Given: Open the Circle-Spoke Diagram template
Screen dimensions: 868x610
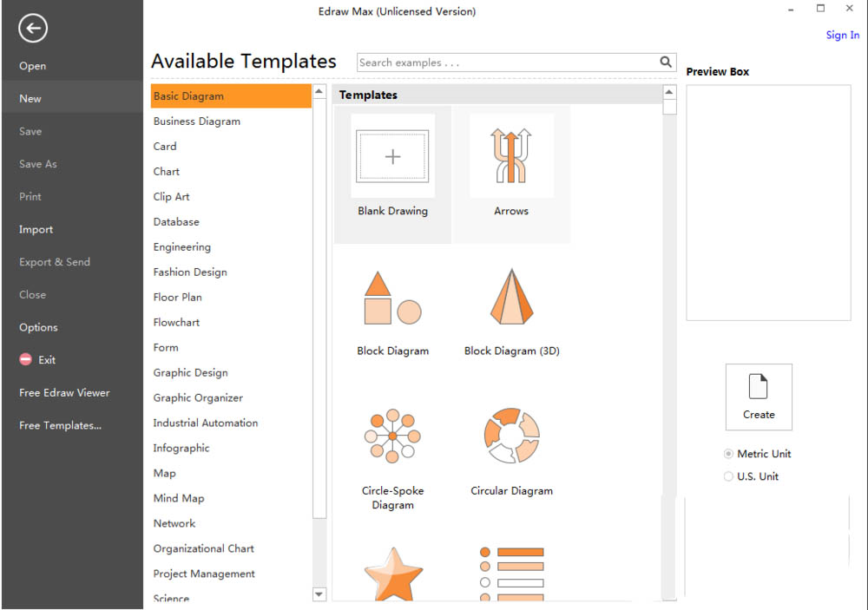Looking at the screenshot, I should click(392, 436).
